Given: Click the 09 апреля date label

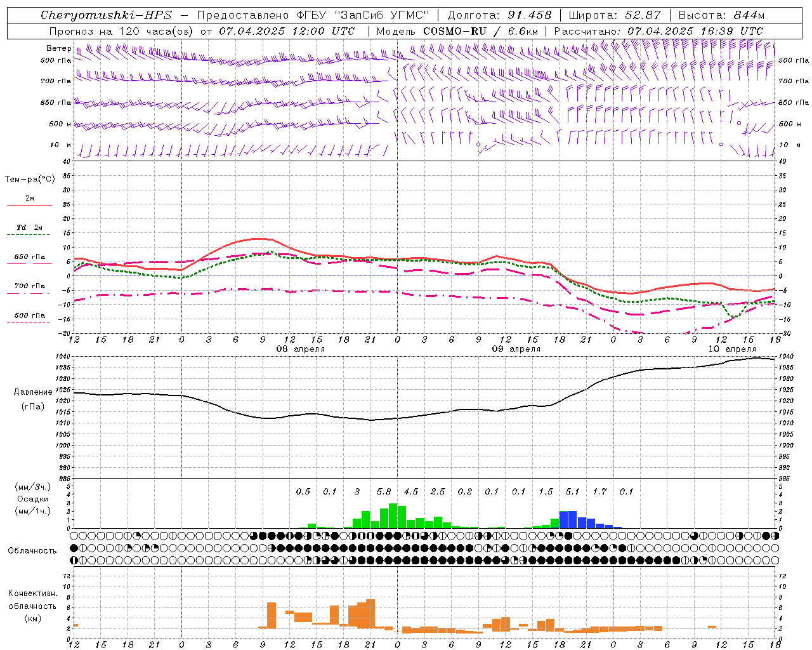Looking at the screenshot, I should 516,349.
